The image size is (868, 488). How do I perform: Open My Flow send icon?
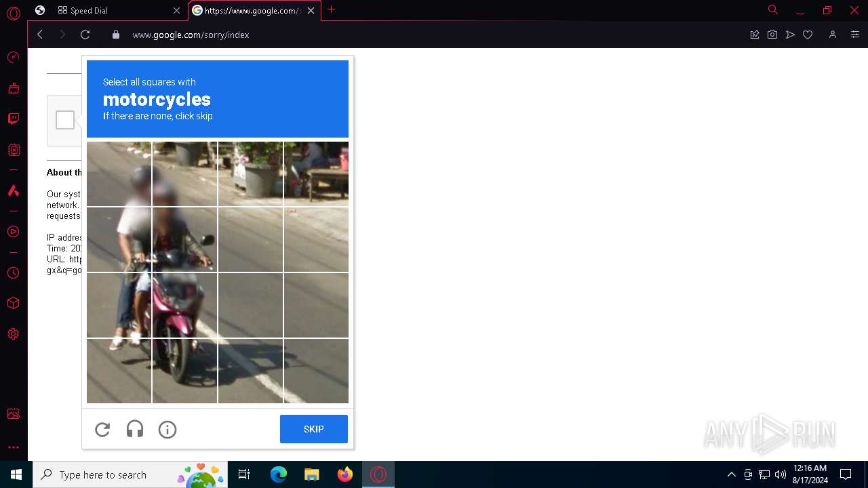[x=790, y=35]
